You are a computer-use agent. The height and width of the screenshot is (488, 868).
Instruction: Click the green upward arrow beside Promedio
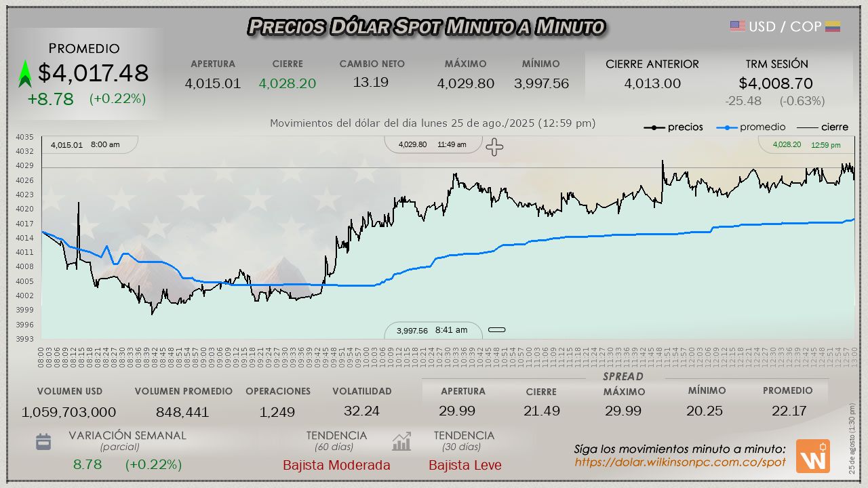tap(25, 74)
